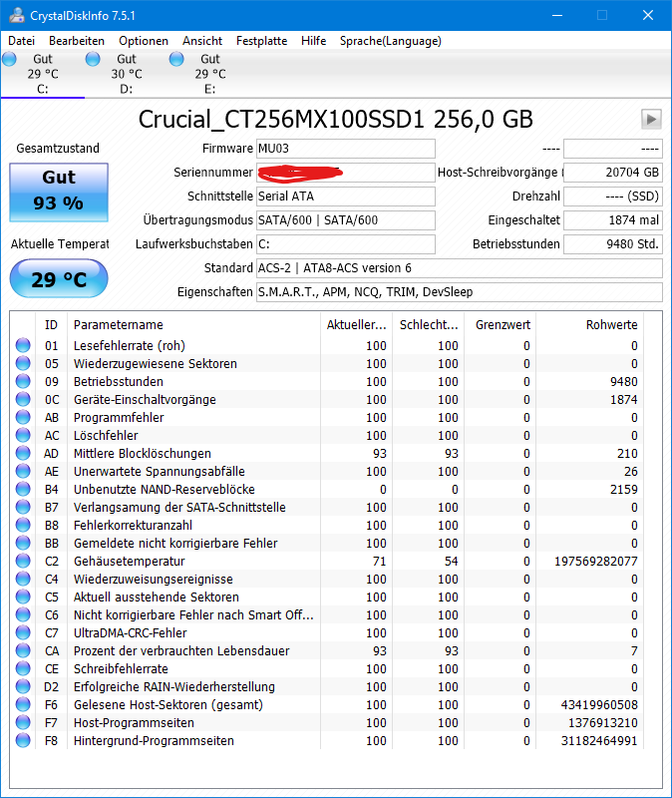
Task: Click the Drehzahl value ---- (SSD)
Action: 613,197
